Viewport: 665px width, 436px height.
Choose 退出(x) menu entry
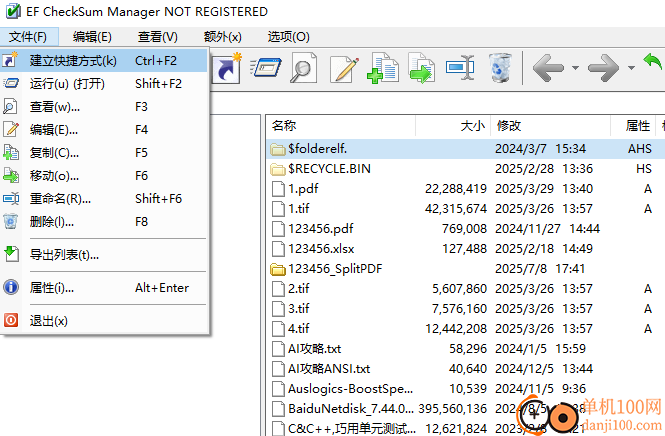pyautogui.click(x=104, y=321)
